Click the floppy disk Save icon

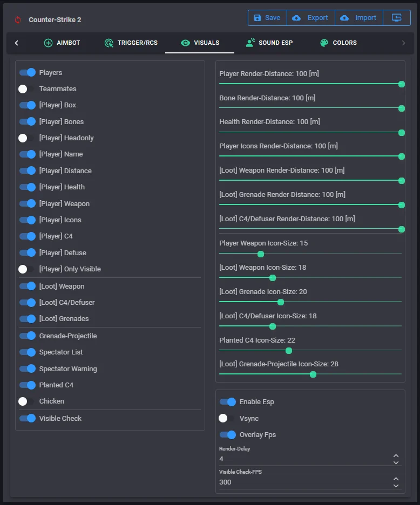(x=257, y=18)
